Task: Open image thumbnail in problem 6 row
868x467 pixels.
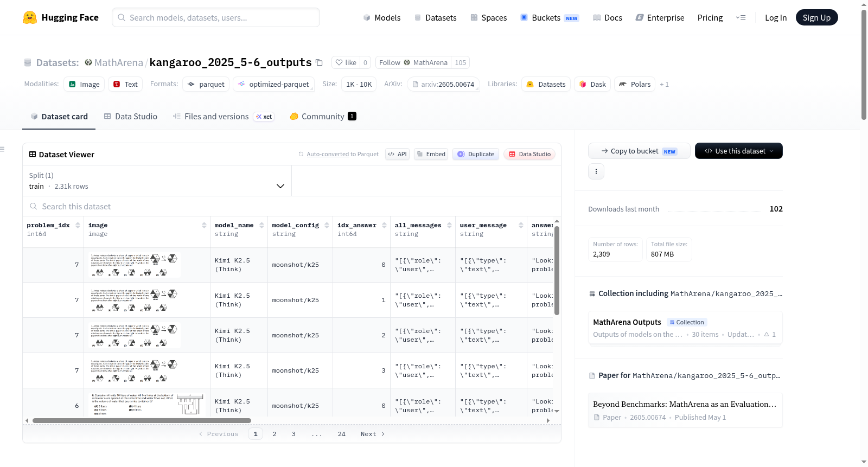Action: click(x=146, y=405)
